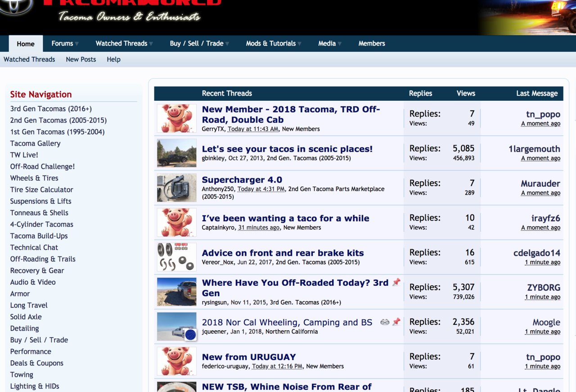Select the Home tab

tap(26, 44)
